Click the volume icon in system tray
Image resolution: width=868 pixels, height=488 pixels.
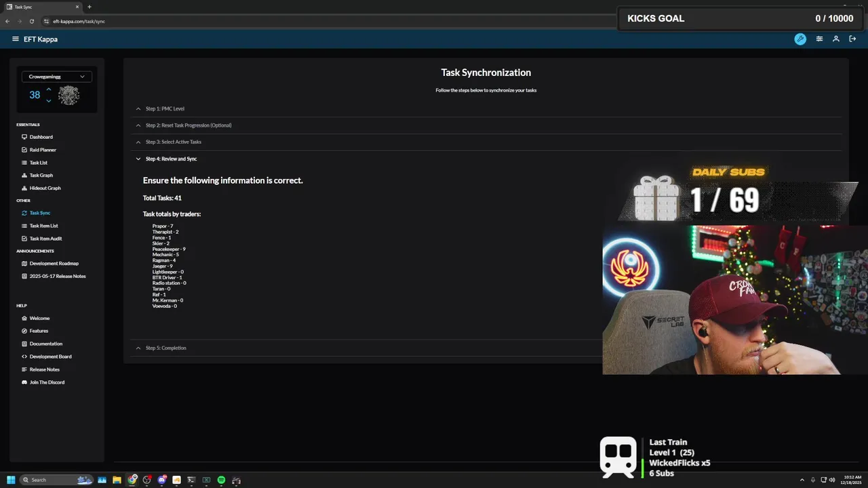click(833, 480)
